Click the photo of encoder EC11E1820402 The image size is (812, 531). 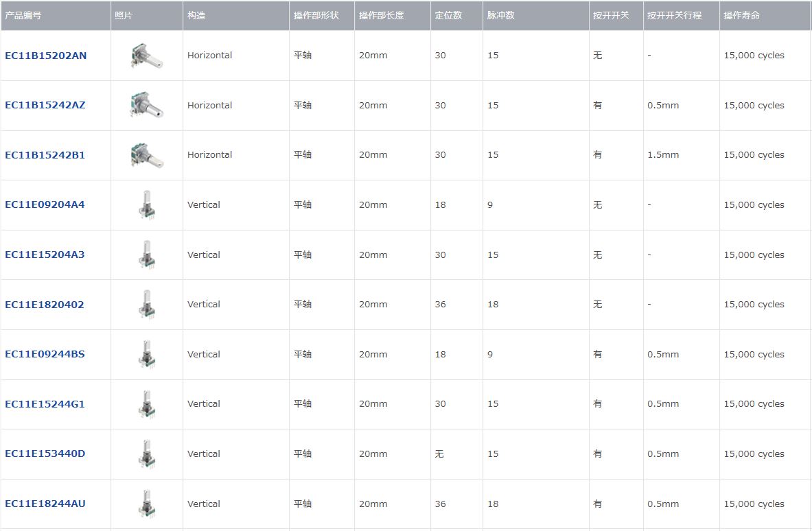147,305
